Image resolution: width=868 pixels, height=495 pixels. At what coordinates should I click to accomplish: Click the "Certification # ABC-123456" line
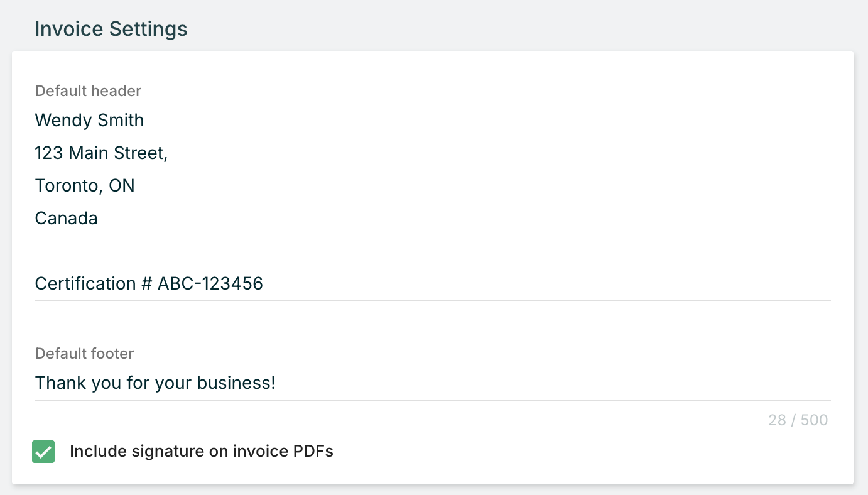coord(149,283)
